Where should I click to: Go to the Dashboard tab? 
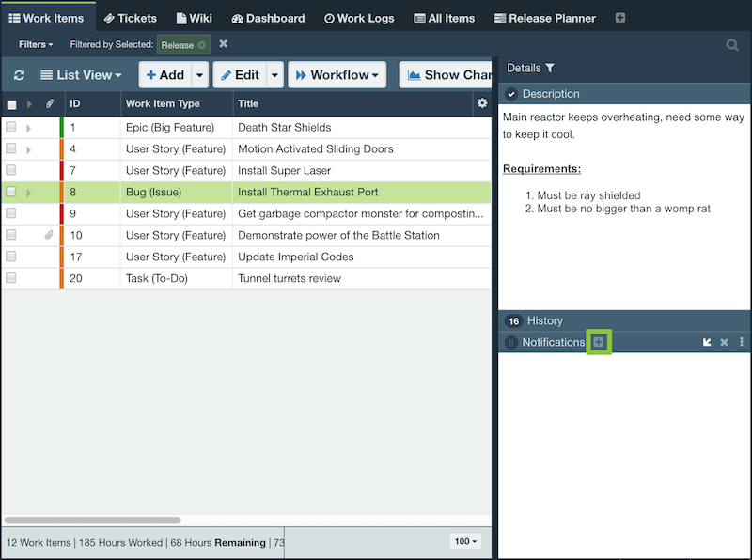[x=268, y=18]
